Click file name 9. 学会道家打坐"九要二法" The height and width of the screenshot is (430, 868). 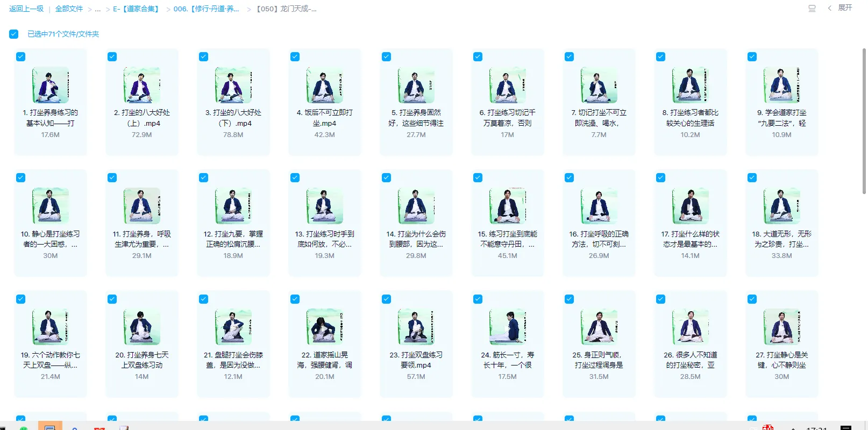(x=782, y=118)
